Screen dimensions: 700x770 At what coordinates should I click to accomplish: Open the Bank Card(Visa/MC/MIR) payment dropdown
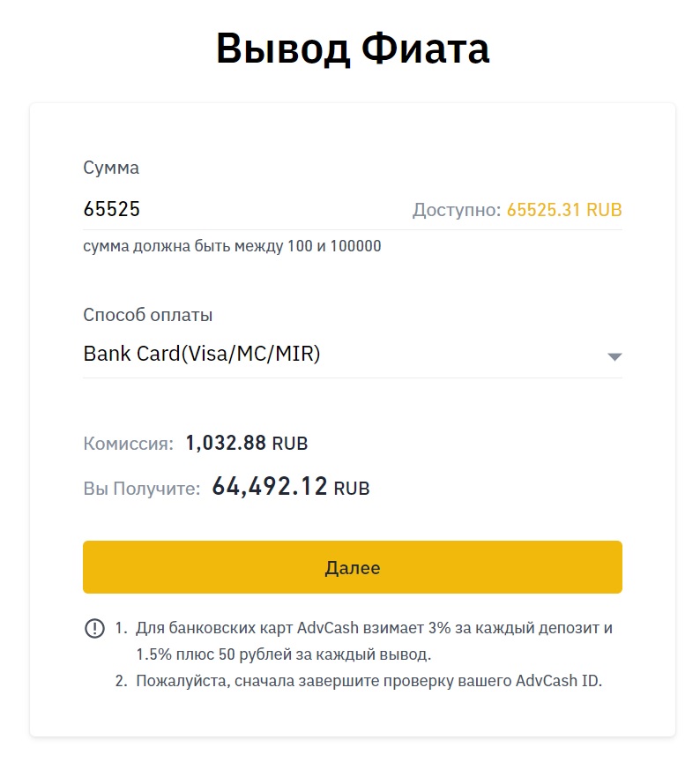353,354
